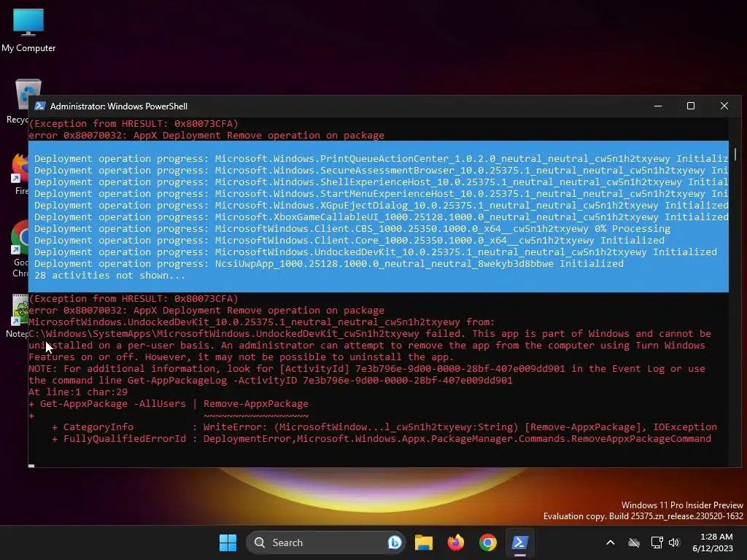Click the '28 activities not shown...' line
This screenshot has width=747, height=560.
click(109, 275)
